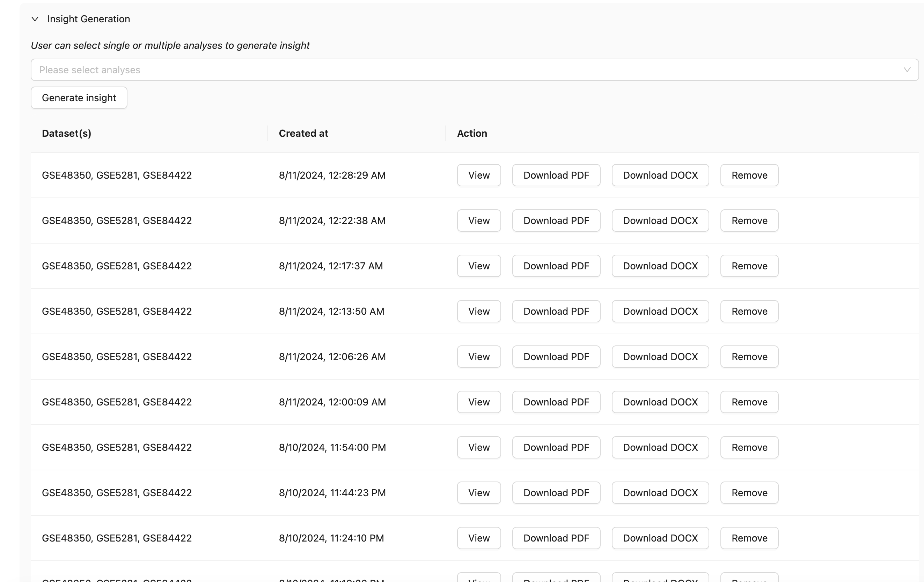Remove the 12:06:26 AM insight entry

pos(749,357)
